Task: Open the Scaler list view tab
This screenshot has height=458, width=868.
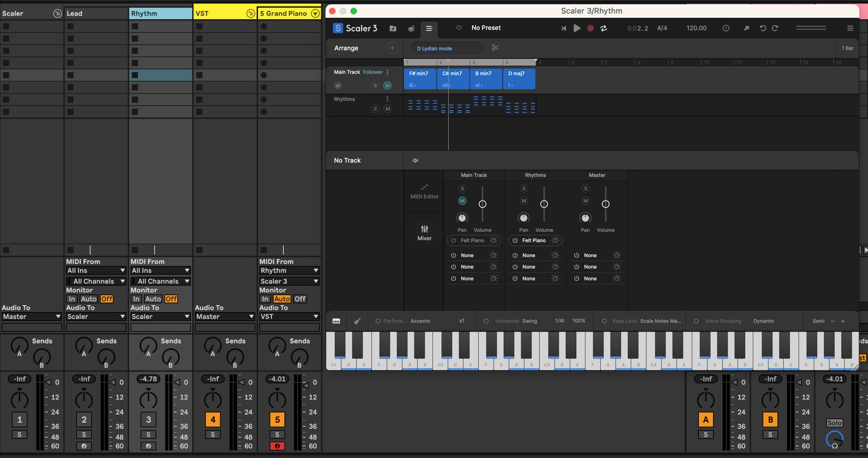Action: (429, 28)
